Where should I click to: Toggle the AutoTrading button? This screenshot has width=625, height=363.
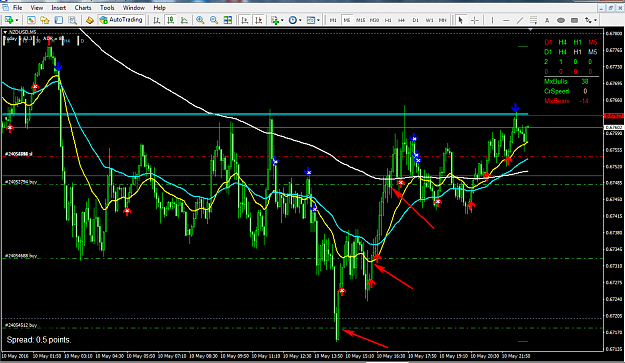point(121,20)
